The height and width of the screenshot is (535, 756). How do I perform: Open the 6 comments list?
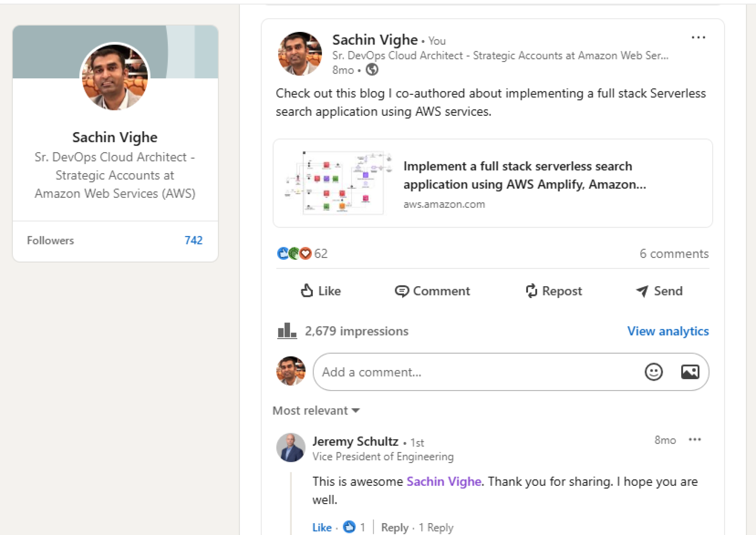point(674,254)
